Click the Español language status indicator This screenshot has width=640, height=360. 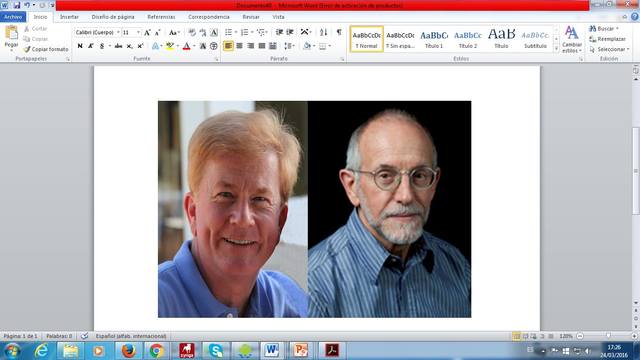click(x=131, y=336)
